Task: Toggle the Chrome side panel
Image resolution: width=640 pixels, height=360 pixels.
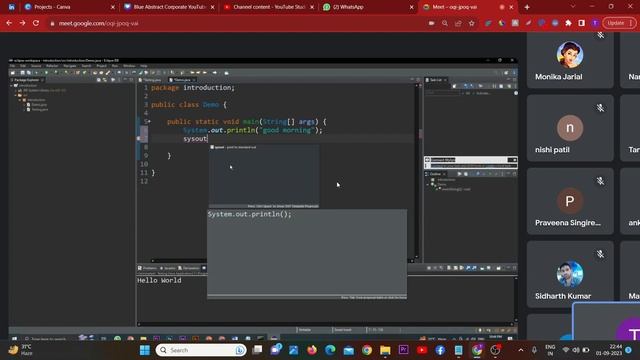Action: tap(582, 23)
